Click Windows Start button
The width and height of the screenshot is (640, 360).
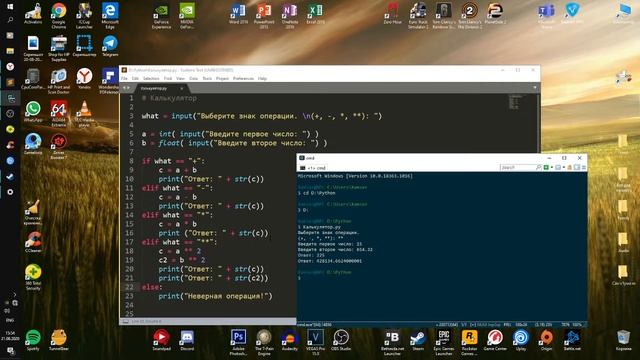[x=10, y=6]
